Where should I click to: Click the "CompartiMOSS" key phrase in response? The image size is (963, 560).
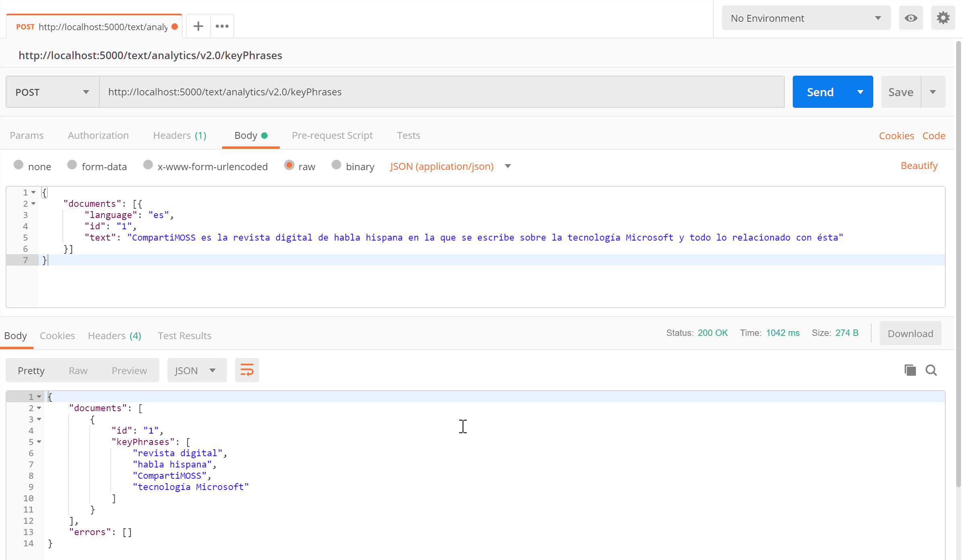pyautogui.click(x=169, y=476)
